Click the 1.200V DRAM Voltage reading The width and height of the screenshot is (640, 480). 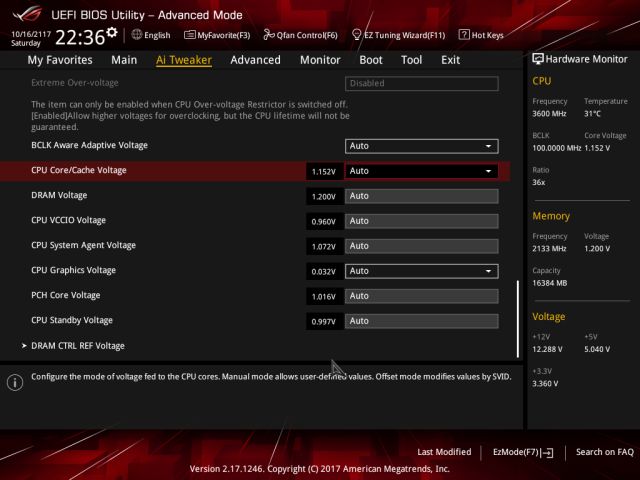[x=324, y=197]
